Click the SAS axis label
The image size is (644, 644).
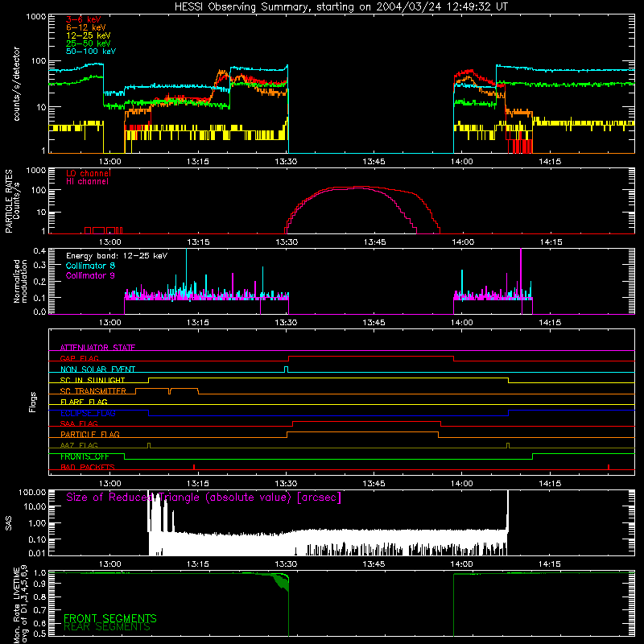(9, 523)
